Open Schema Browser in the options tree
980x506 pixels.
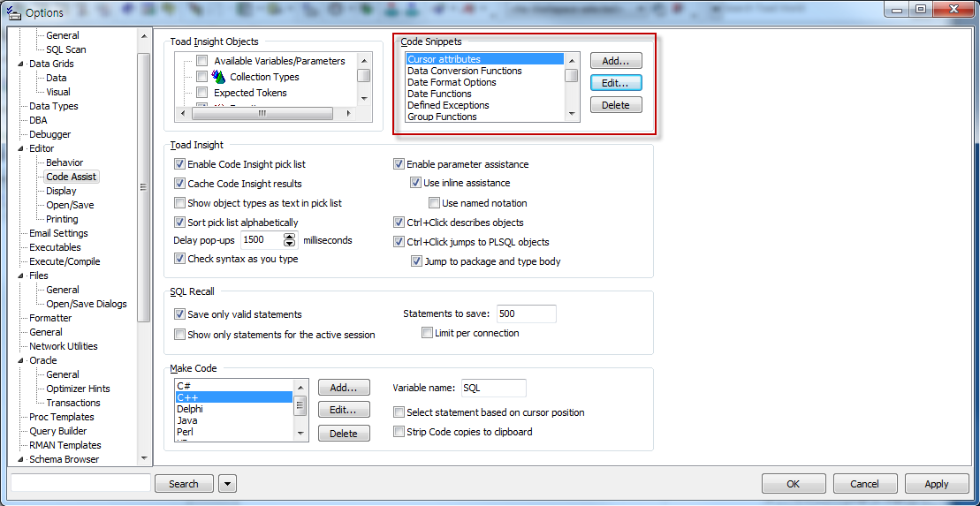(64, 459)
